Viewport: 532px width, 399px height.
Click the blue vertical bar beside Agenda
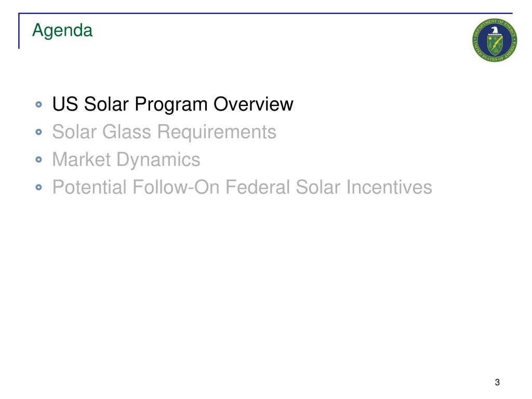click(19, 31)
